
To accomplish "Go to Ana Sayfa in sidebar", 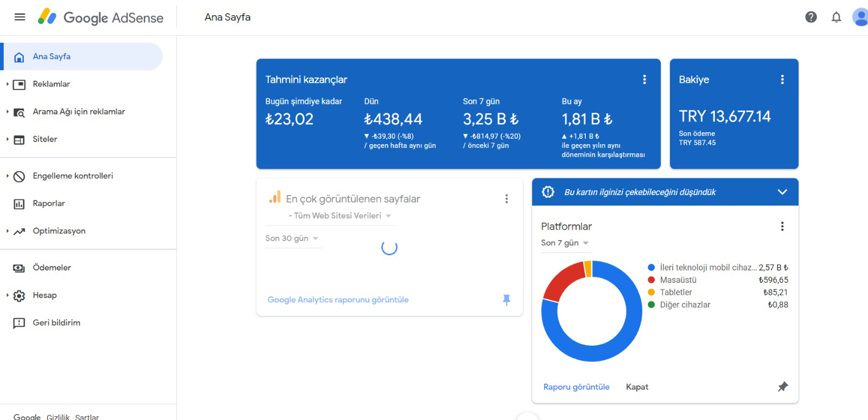I will click(x=81, y=56).
